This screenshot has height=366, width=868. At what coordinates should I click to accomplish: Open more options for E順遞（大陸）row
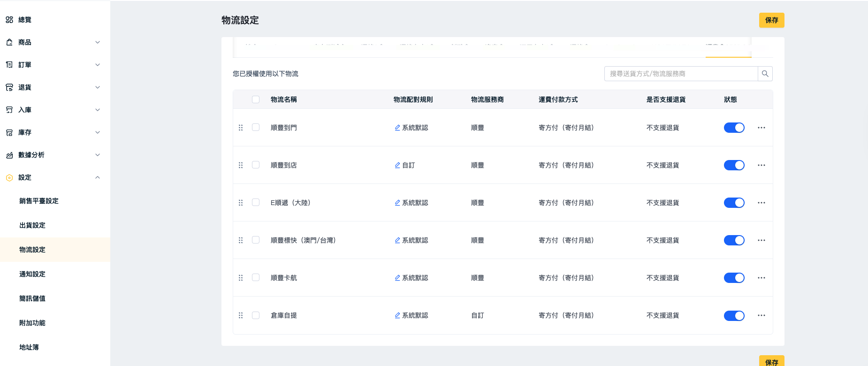pos(761,203)
